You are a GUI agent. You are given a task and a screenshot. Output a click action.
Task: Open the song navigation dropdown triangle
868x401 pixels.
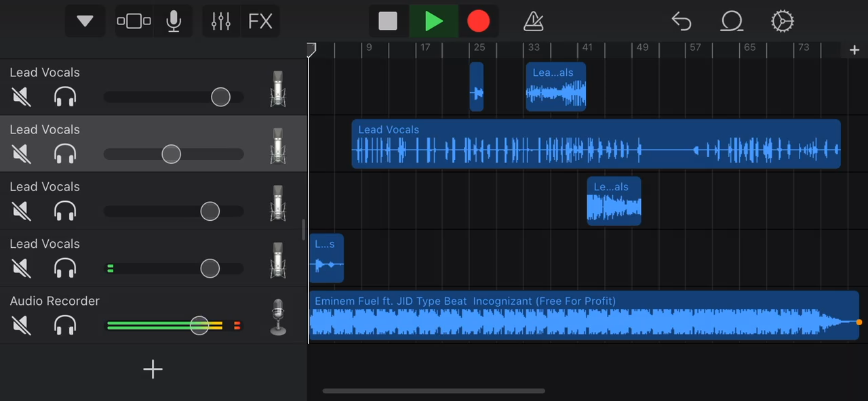point(85,21)
